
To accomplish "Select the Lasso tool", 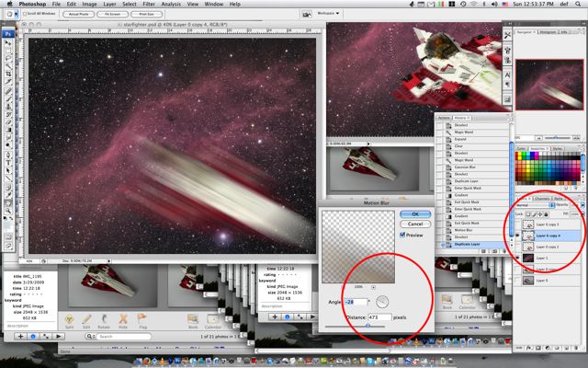I will click(x=8, y=59).
